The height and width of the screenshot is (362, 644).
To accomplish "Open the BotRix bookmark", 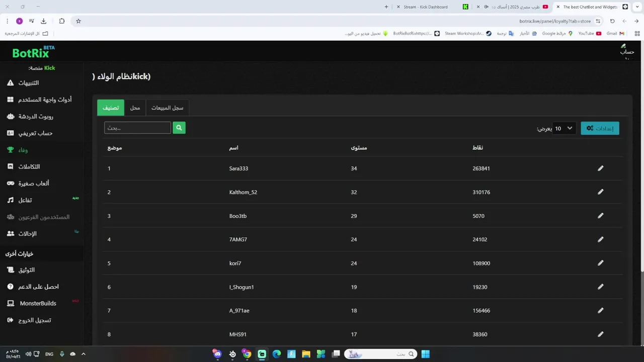I will coord(416,34).
